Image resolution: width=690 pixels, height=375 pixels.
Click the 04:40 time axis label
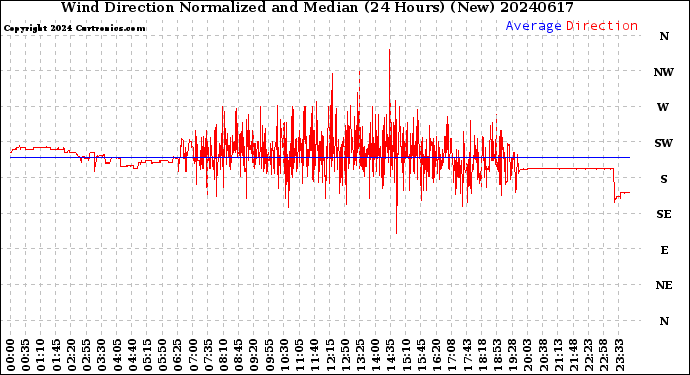(132, 355)
